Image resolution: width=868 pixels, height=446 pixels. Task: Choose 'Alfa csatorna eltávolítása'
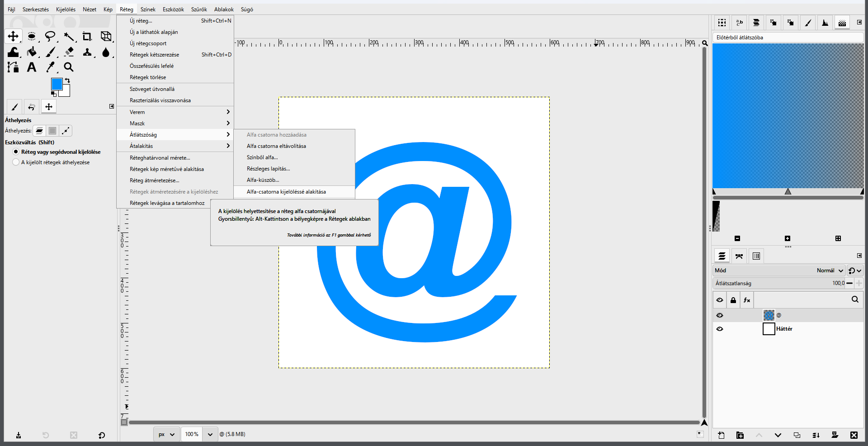294,146
